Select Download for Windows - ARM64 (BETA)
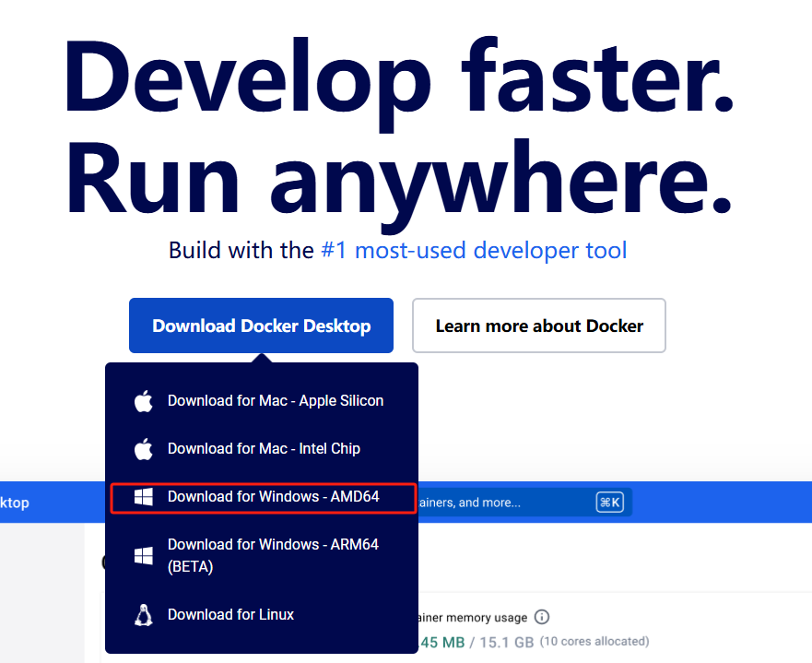The width and height of the screenshot is (812, 663). (262, 555)
